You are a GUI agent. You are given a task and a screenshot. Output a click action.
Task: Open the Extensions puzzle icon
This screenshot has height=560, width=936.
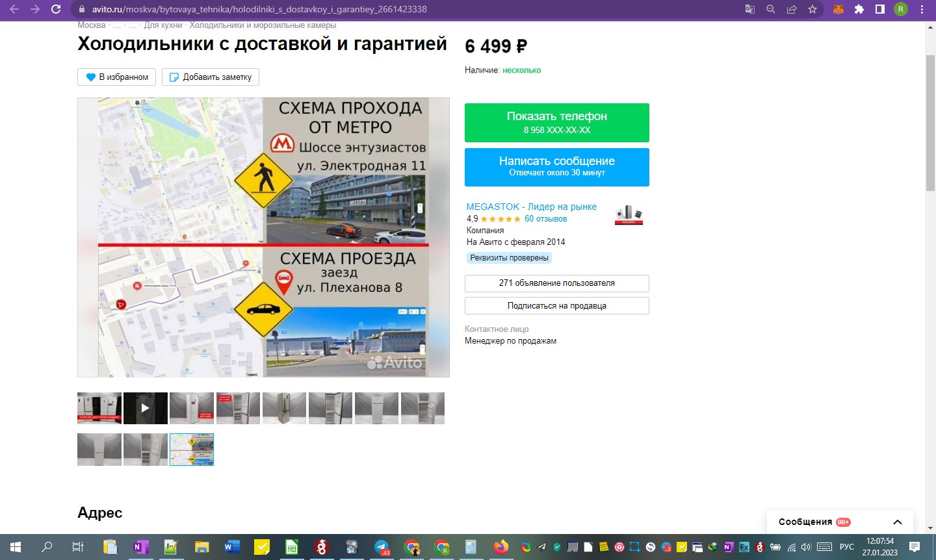(859, 9)
